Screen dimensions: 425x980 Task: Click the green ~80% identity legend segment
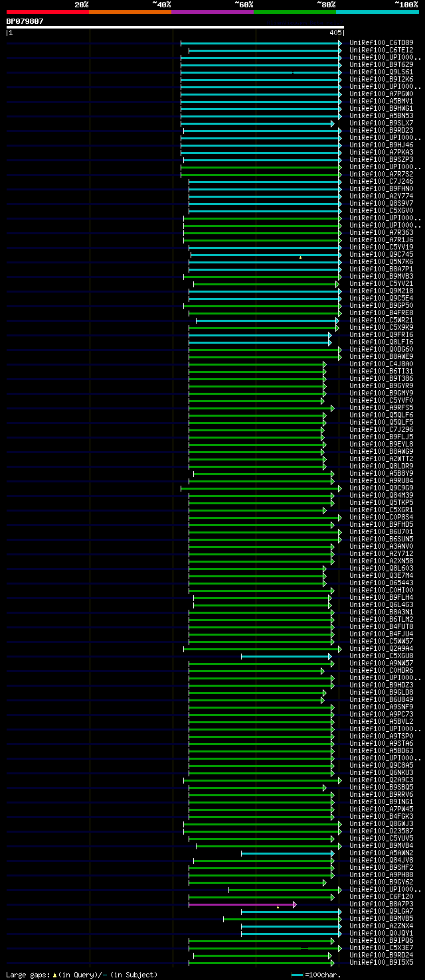pyautogui.click(x=295, y=12)
